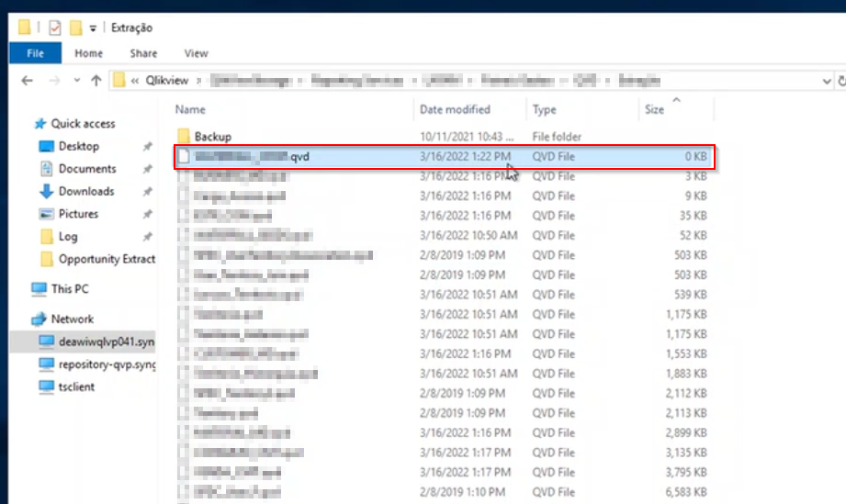Click the Properties checkmark icon in title bar
Image resolution: width=846 pixels, height=504 pixels.
pyautogui.click(x=54, y=28)
